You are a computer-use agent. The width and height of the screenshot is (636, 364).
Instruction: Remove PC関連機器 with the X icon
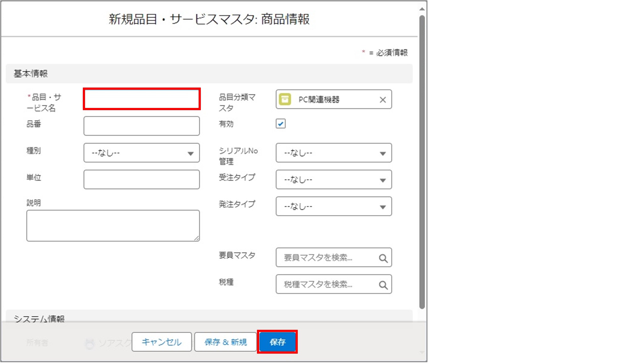383,100
